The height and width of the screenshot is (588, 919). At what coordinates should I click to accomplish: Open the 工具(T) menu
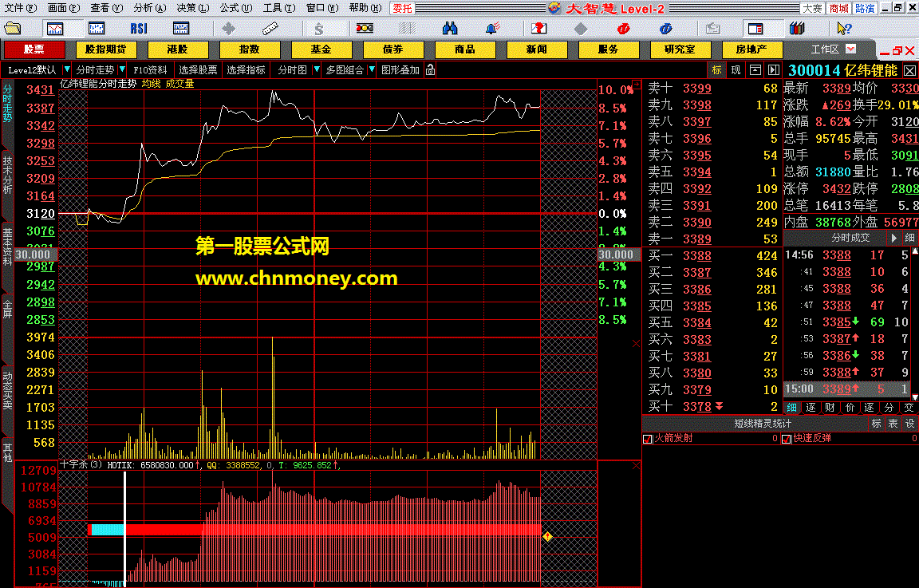(x=279, y=8)
